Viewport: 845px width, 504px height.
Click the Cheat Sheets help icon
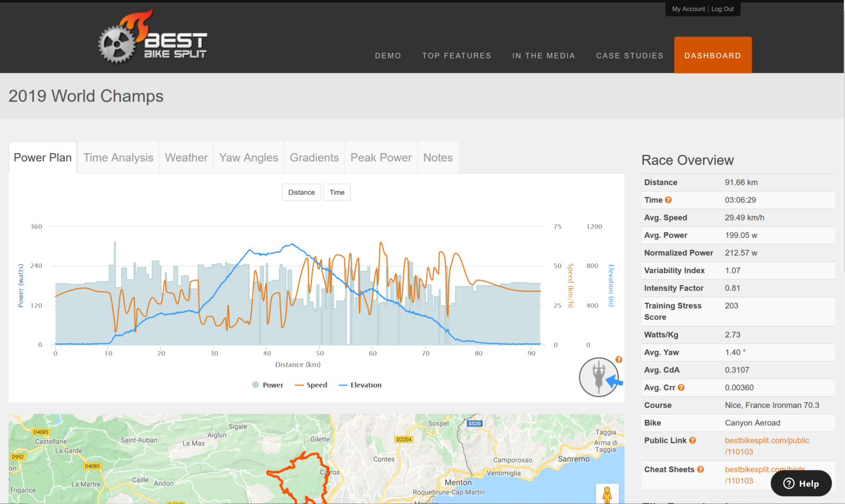pyautogui.click(x=700, y=469)
